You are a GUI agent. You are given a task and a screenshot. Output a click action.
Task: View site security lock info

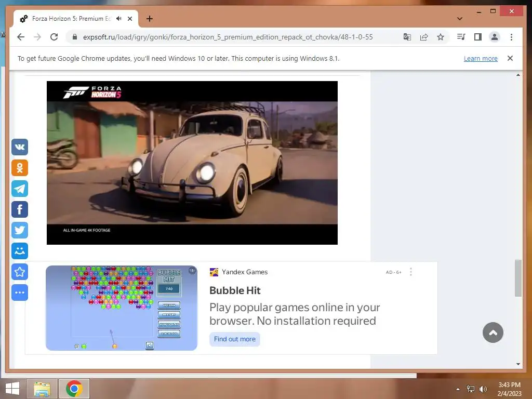click(75, 37)
